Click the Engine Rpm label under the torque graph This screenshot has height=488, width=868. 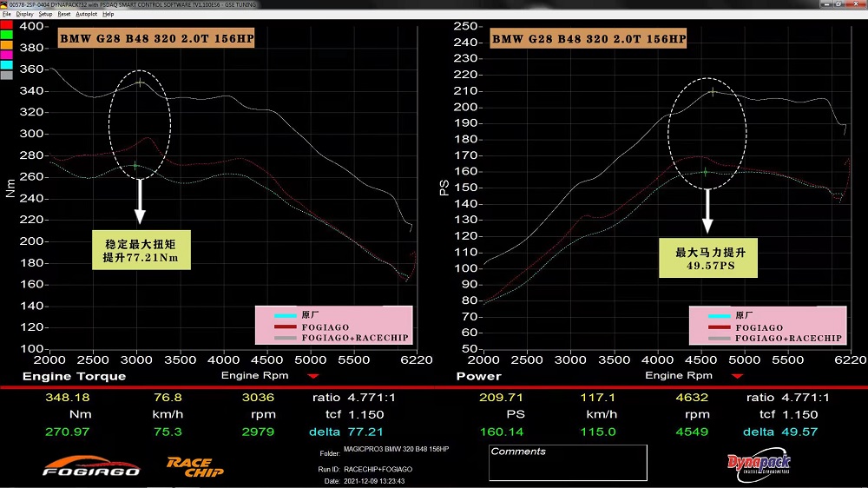point(254,376)
